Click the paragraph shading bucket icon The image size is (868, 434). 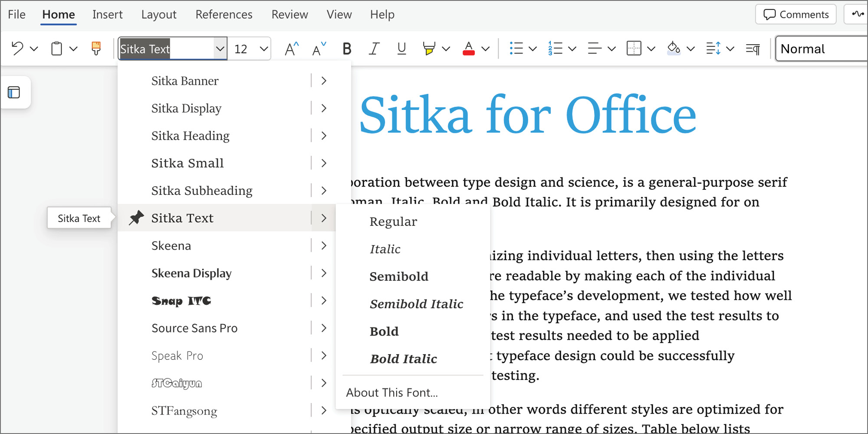[674, 48]
